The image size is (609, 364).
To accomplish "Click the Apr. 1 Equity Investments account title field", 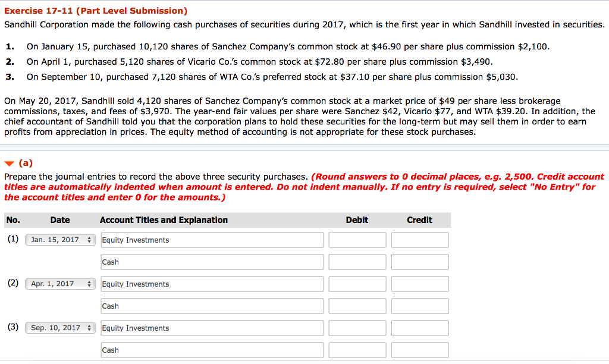I will click(x=212, y=284).
